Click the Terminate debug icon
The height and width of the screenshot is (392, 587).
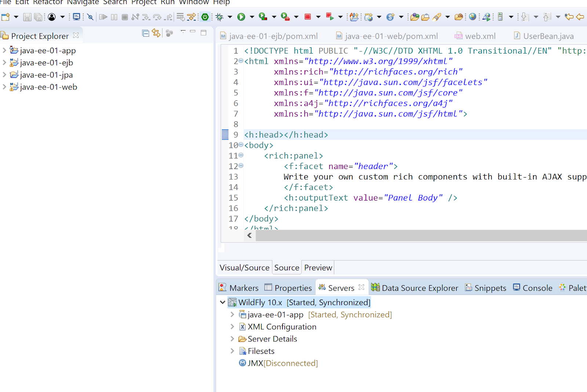click(x=125, y=17)
